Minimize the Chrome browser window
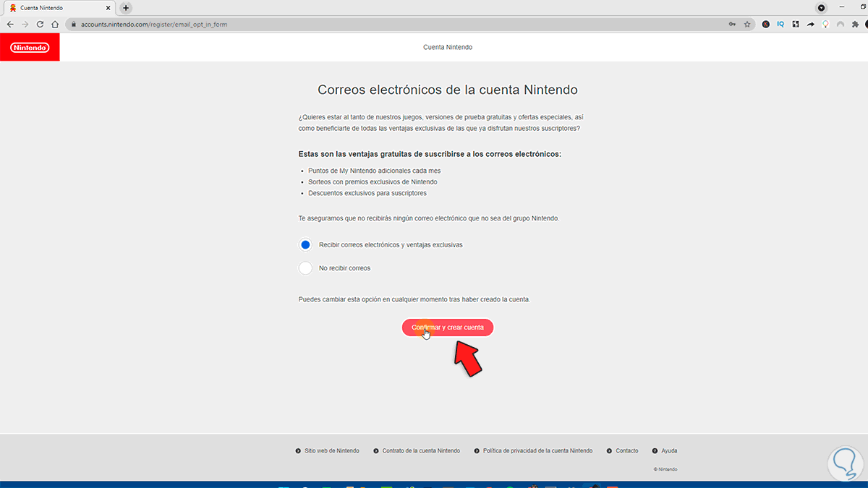Viewport: 868px width, 488px height. coord(843,8)
